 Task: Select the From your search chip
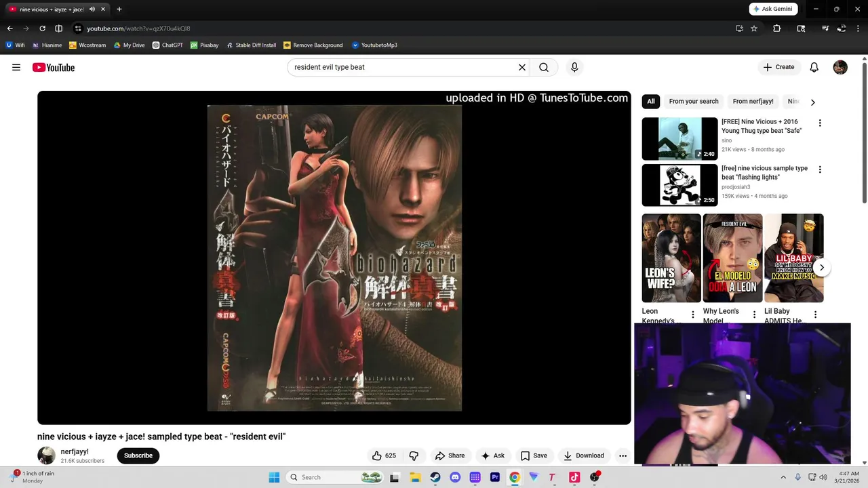(x=694, y=102)
